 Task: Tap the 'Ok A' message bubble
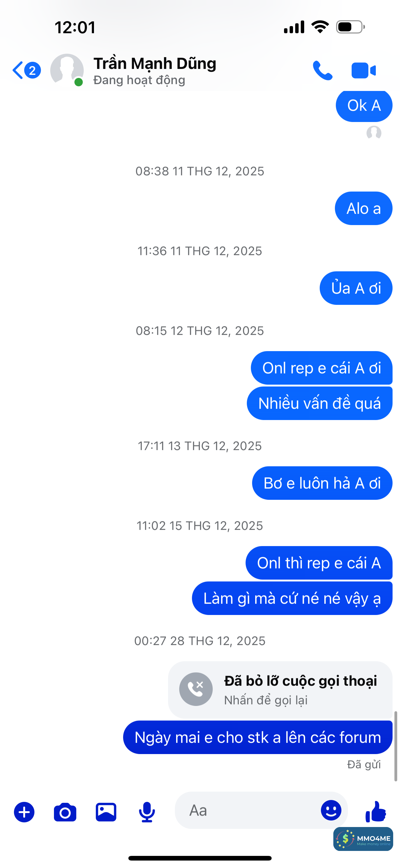point(364,106)
